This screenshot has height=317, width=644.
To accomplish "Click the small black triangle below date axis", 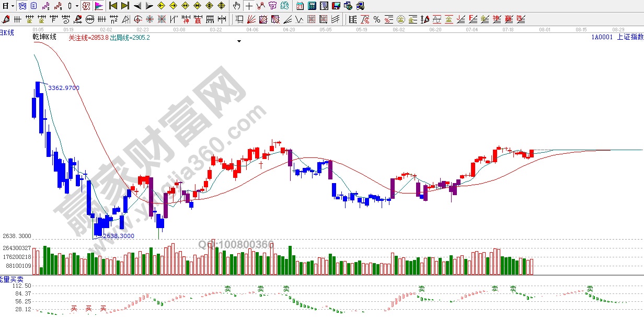I will coord(239,41).
